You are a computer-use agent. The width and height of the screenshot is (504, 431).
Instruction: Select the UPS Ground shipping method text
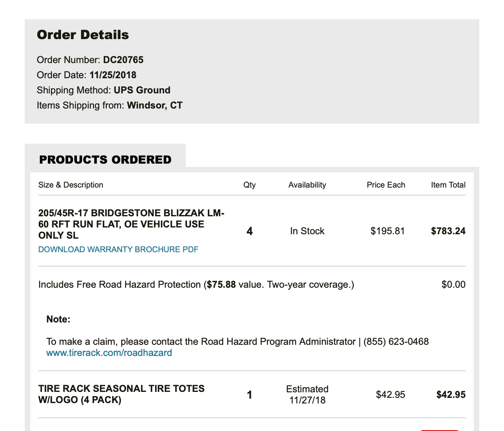click(142, 90)
